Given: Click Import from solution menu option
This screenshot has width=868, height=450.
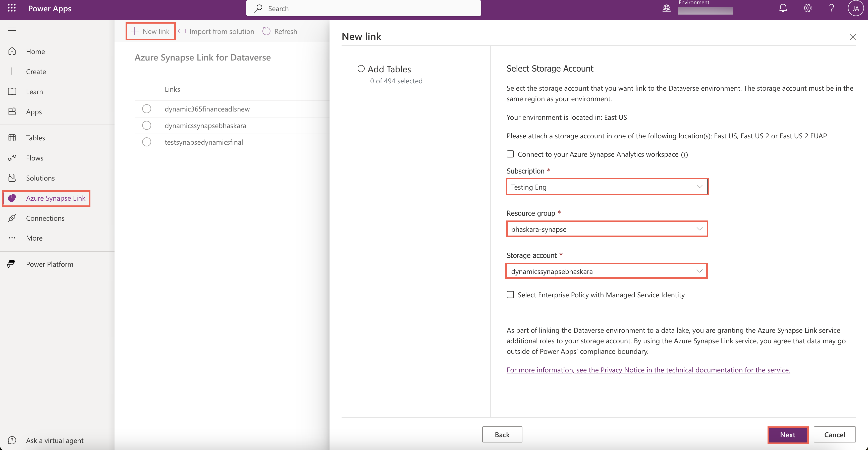Looking at the screenshot, I should [x=222, y=31].
